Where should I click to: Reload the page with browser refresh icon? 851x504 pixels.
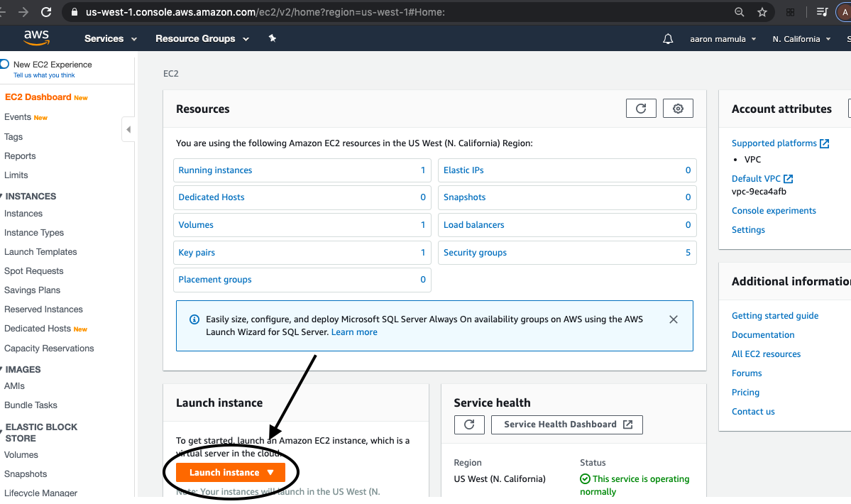coord(46,12)
